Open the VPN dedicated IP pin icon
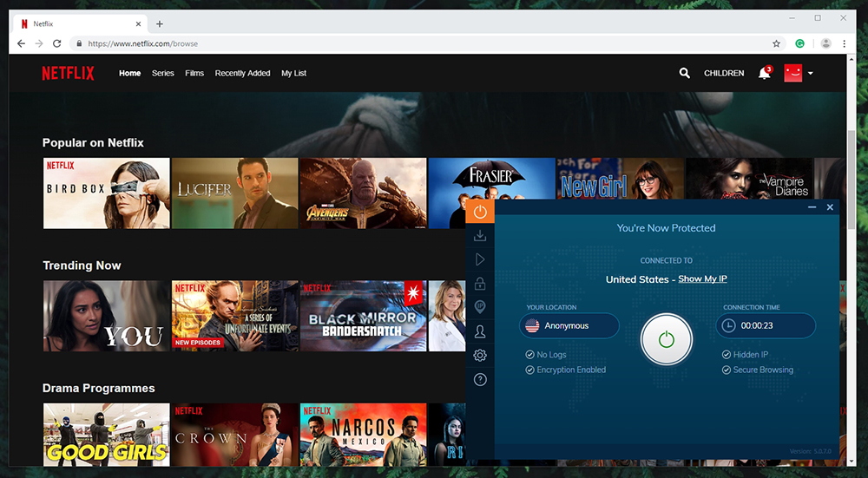This screenshot has width=868, height=478. click(480, 307)
